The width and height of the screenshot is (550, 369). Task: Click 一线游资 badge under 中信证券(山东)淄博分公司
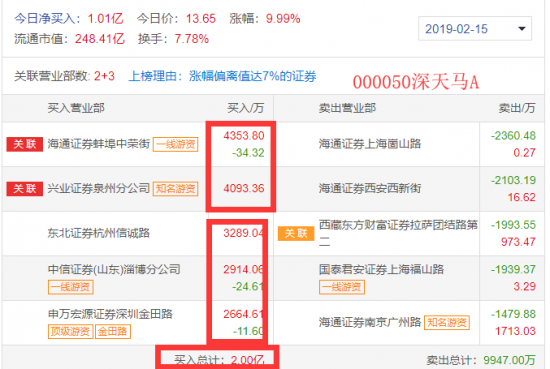point(71,287)
